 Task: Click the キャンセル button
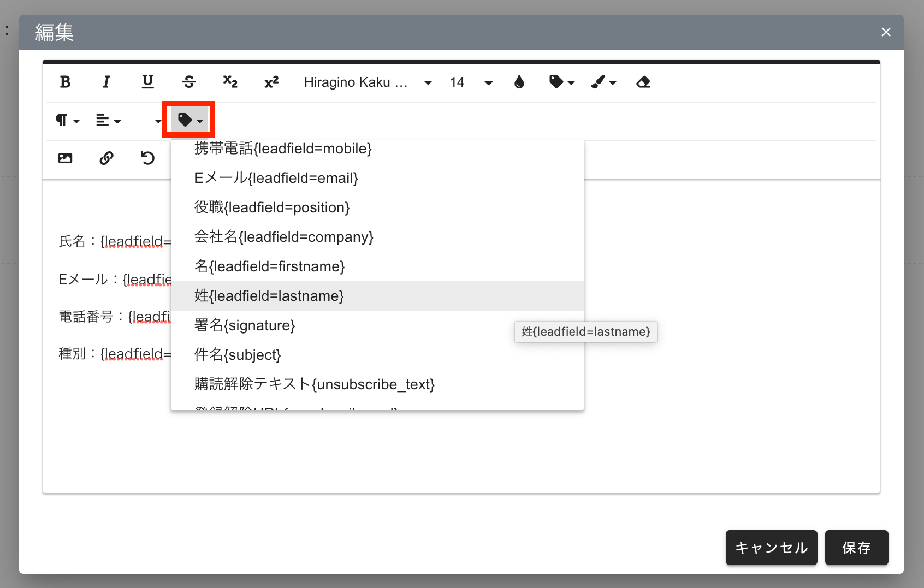pos(771,548)
